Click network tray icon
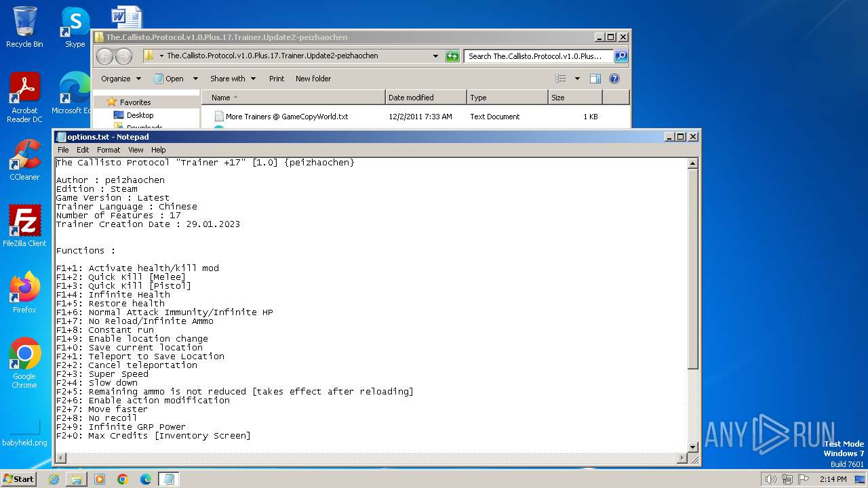 coord(787,479)
